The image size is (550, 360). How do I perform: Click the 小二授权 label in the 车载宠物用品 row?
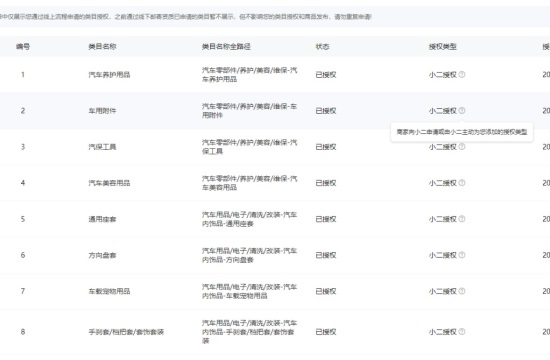click(443, 292)
